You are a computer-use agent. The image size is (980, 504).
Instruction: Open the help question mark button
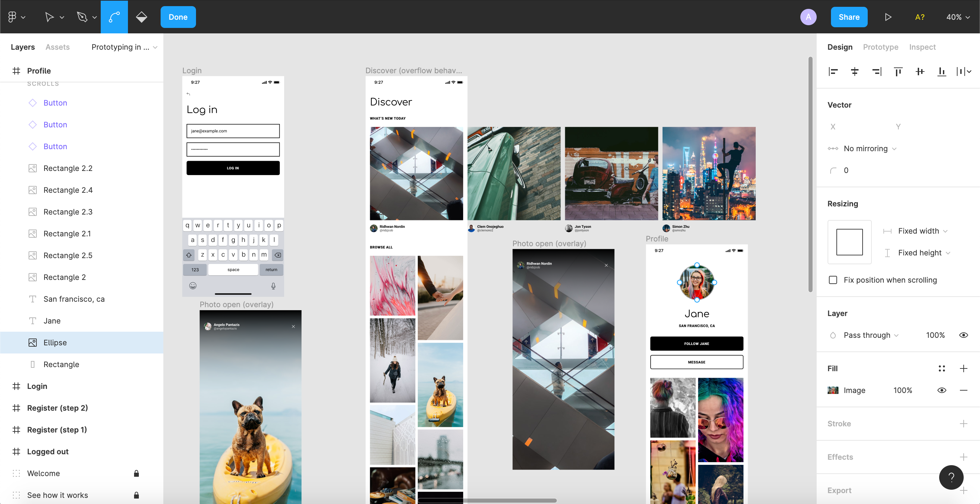[951, 477]
